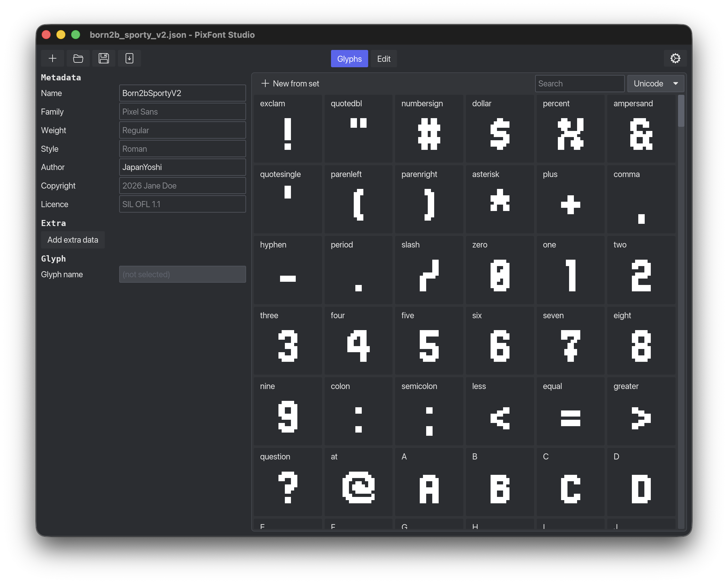Select the nine glyph tile
728x584 pixels.
(x=288, y=411)
